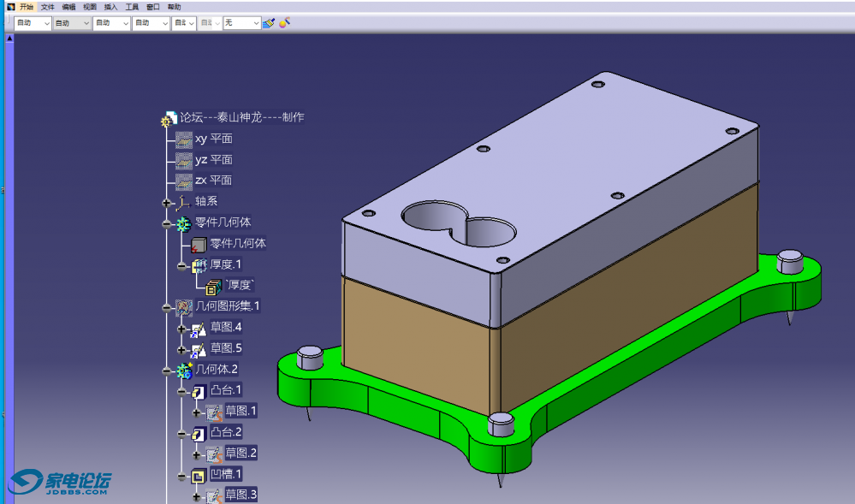The width and height of the screenshot is (855, 504).
Task: Click the Painter brush icon in toolbar
Action: click(x=269, y=23)
